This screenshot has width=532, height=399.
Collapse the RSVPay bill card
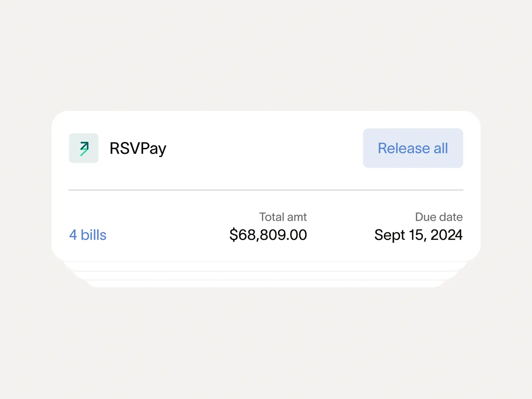tap(266, 148)
